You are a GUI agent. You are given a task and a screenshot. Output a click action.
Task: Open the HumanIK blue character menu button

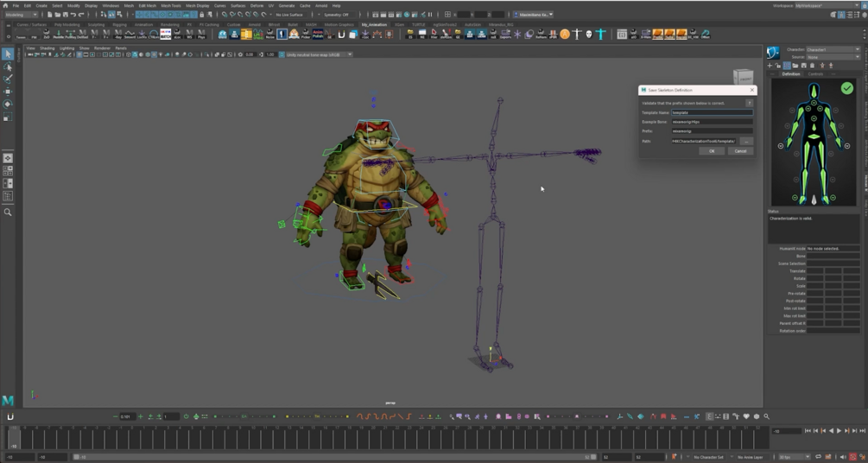[x=773, y=53]
